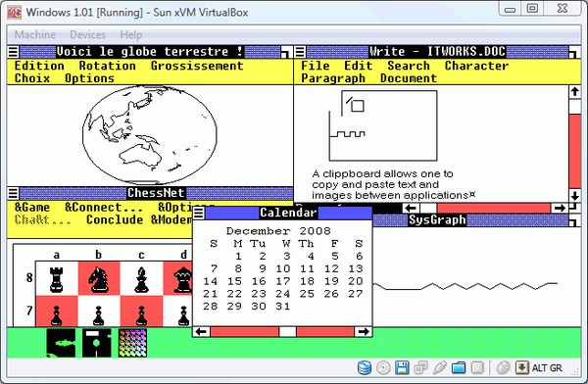Click the VirtualBox mouse capture indicator
Image resolution: width=588 pixels, height=384 pixels.
504,368
